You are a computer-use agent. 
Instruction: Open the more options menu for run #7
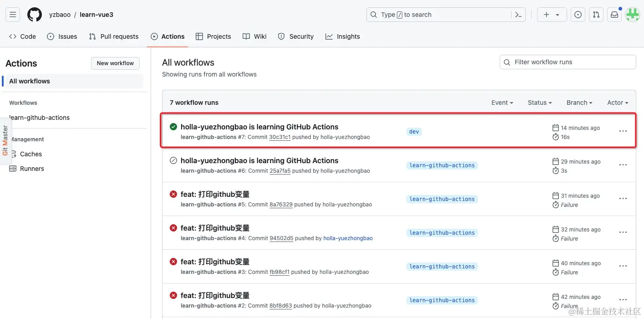click(623, 131)
